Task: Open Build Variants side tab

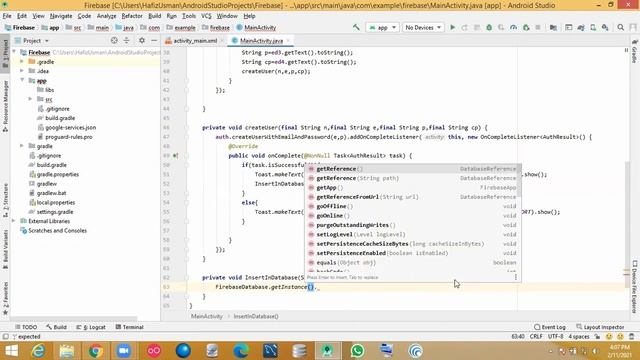Action: (5, 249)
